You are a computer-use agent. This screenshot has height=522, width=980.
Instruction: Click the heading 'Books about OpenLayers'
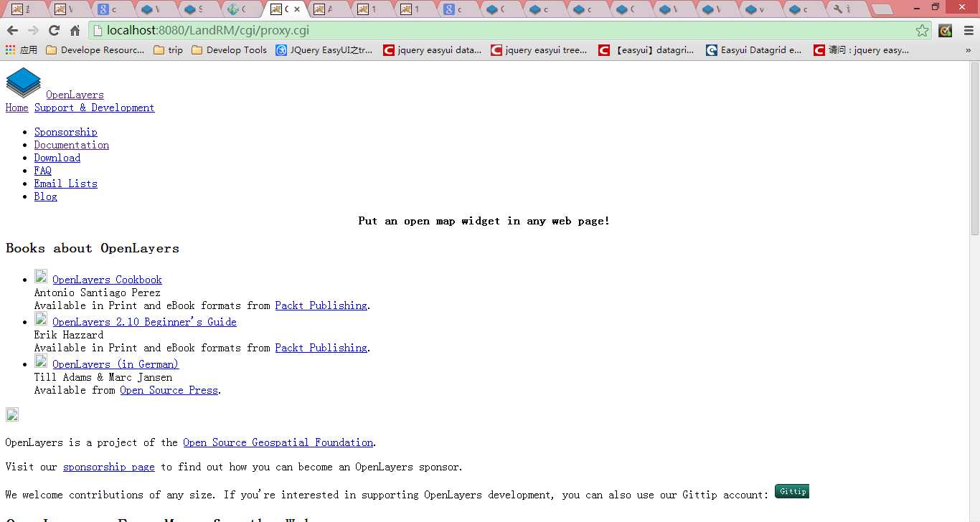pos(93,248)
